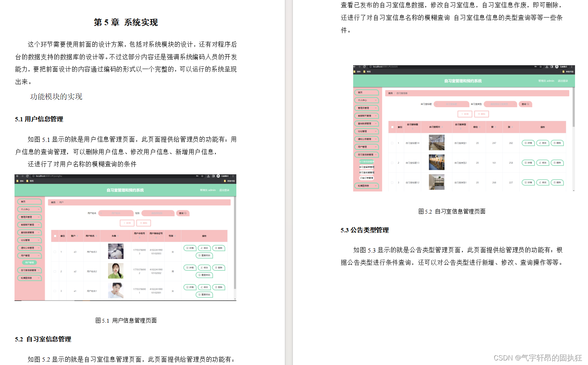Click 重置密码 button for user a2
This screenshot has width=588, height=365.
click(x=204, y=275)
